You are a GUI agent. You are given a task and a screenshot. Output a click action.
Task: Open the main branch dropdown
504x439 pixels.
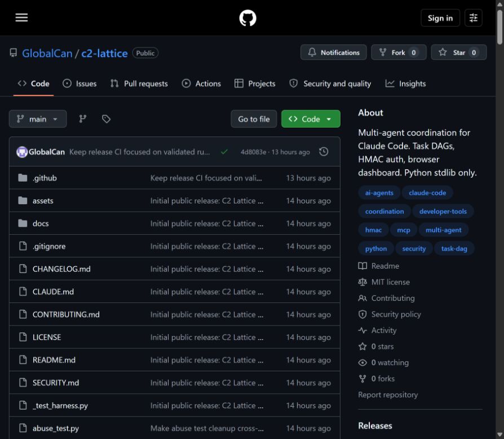click(38, 119)
